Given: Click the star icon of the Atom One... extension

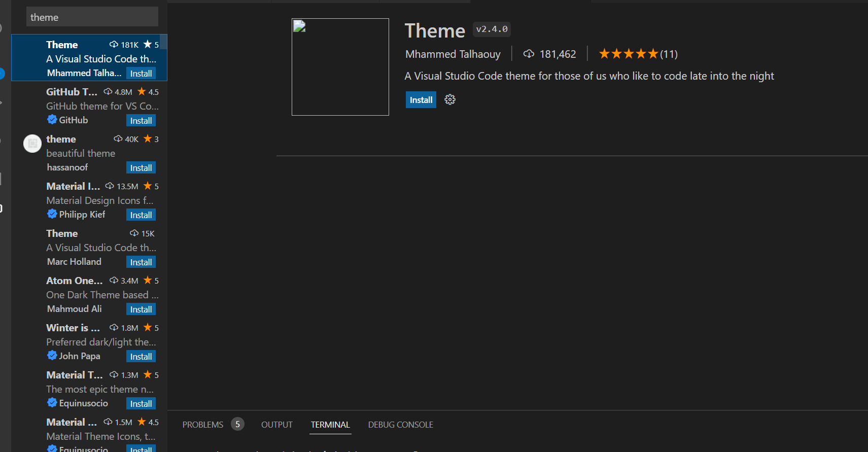Looking at the screenshot, I should 148,280.
